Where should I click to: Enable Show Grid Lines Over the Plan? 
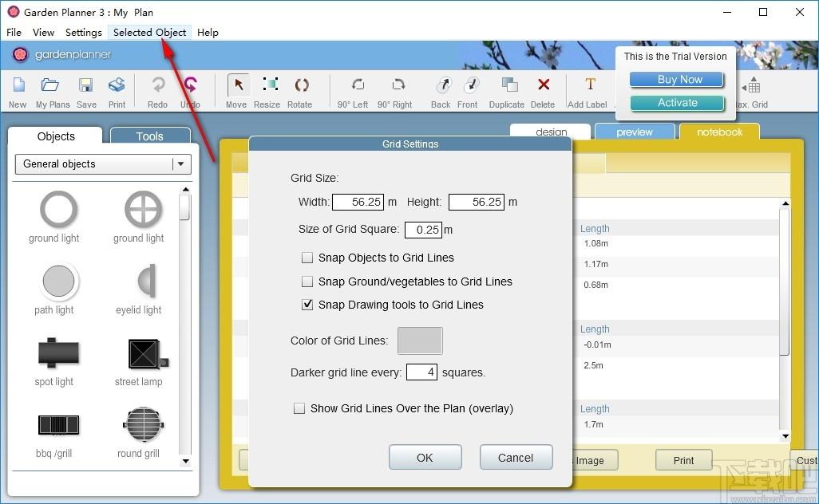pyautogui.click(x=299, y=408)
